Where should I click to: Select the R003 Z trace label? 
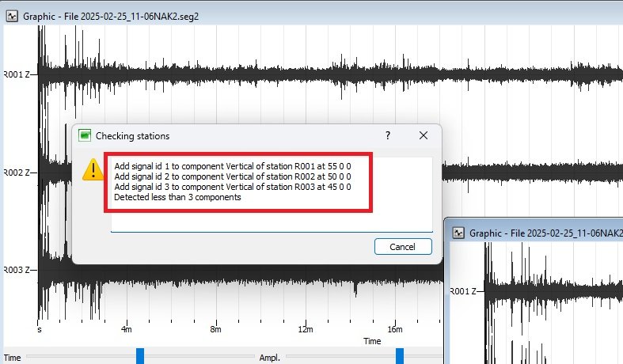point(16,270)
